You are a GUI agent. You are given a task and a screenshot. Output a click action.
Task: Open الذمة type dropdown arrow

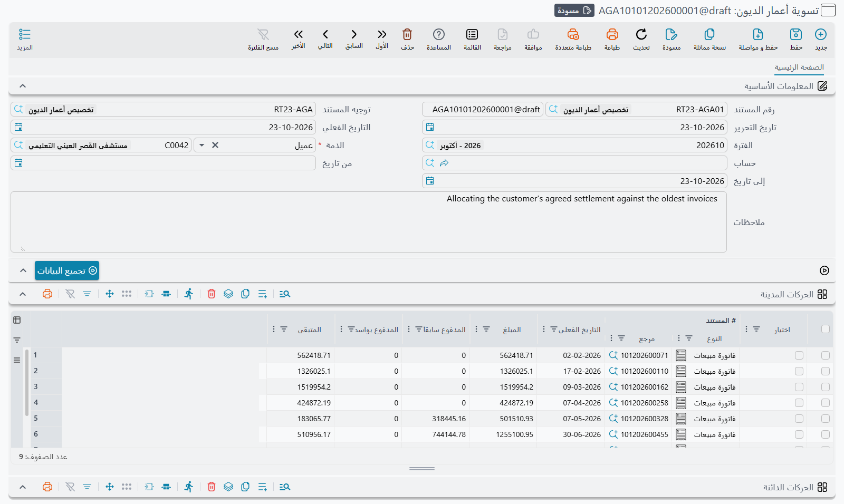click(x=202, y=146)
